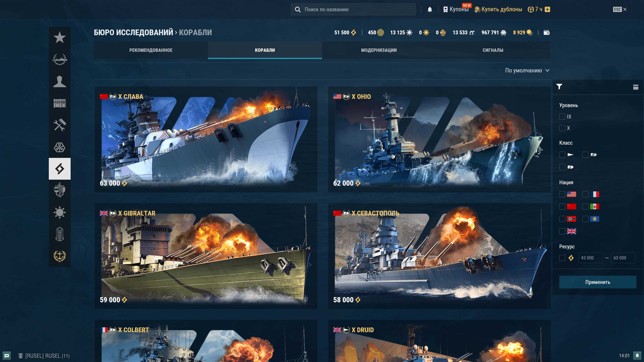Check the cruiser class filter

(x=562, y=167)
